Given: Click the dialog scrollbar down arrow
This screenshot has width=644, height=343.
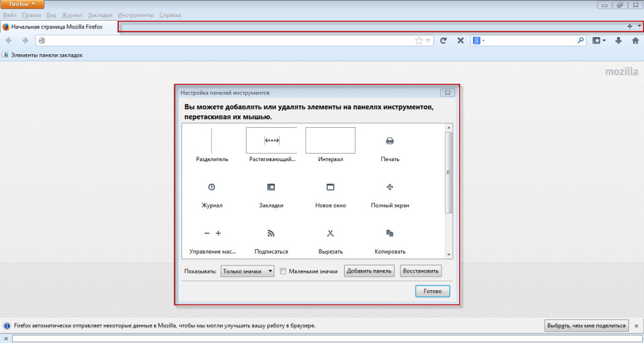Looking at the screenshot, I should (448, 255).
